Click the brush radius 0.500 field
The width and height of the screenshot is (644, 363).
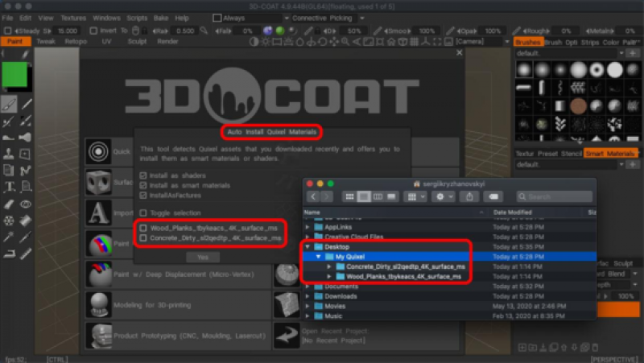185,31
